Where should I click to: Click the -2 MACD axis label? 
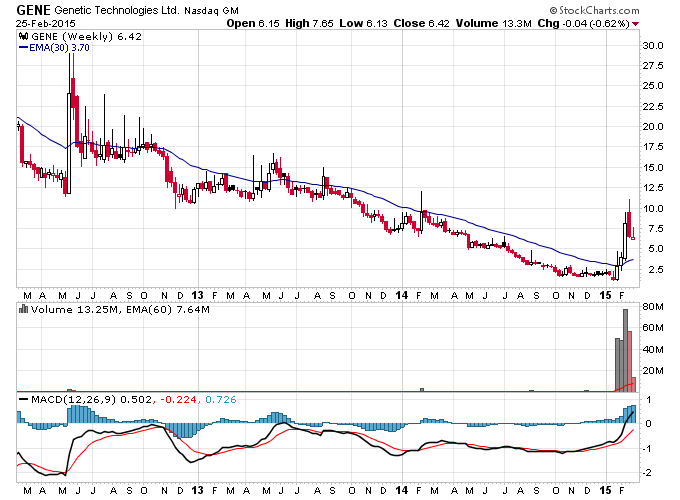coord(648,473)
